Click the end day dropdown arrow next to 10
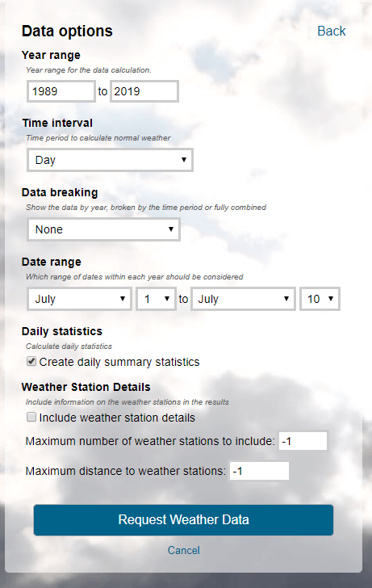Screen dimensions: 372x588 [x=331, y=299]
